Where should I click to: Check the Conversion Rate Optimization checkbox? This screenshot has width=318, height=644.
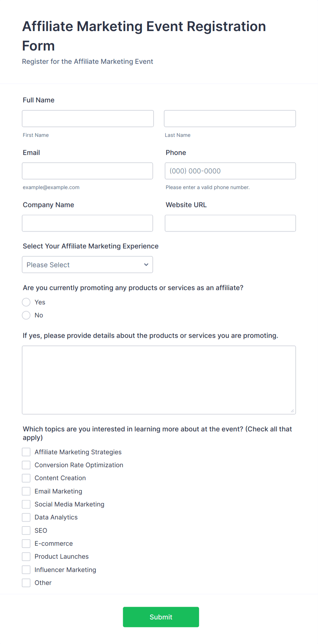[x=26, y=465]
